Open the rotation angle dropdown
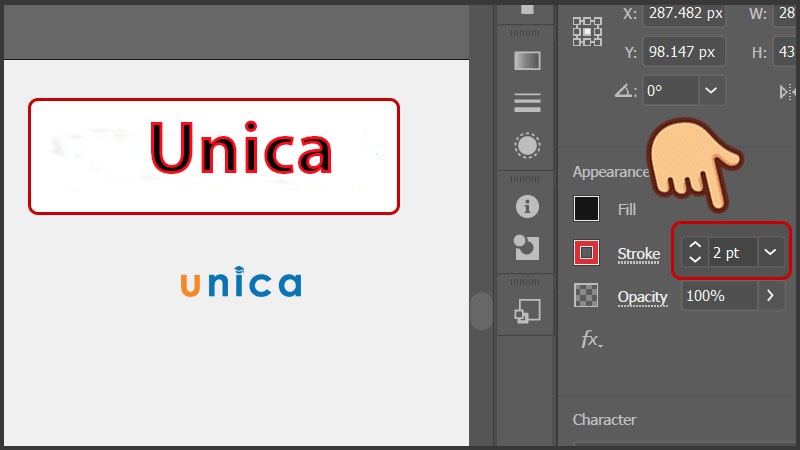The height and width of the screenshot is (450, 800). click(x=711, y=91)
